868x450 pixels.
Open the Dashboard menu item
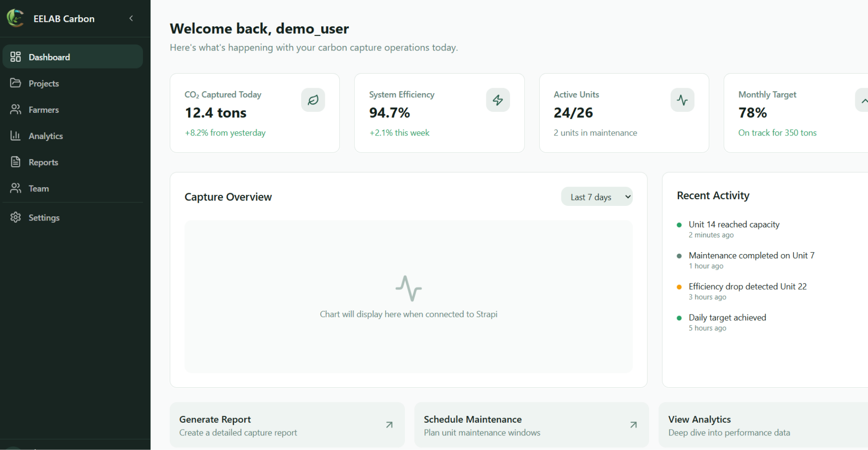pyautogui.click(x=73, y=57)
